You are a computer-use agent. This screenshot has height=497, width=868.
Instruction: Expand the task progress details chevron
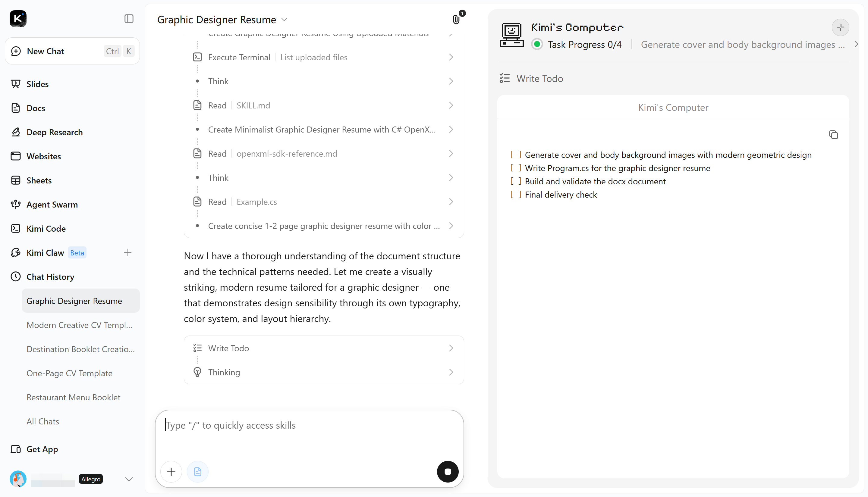pyautogui.click(x=856, y=44)
